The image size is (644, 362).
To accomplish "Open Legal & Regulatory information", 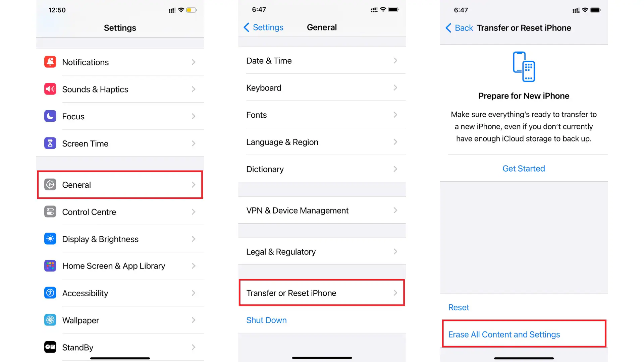I will [322, 251].
